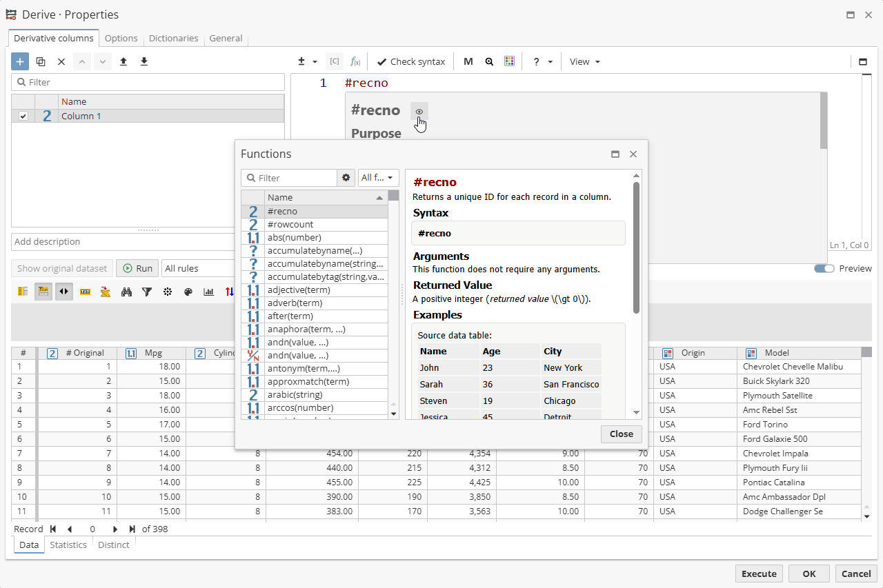Open the help question mark dropdown

[542, 61]
